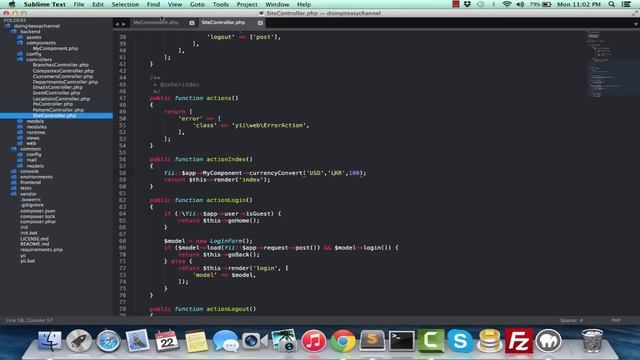Open README.md in the sidebar

click(x=34, y=244)
